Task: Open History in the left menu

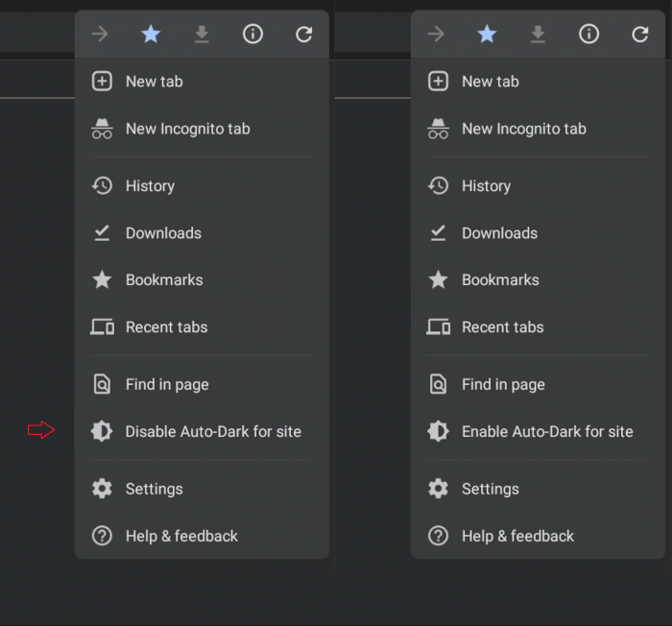Action: 150,186
